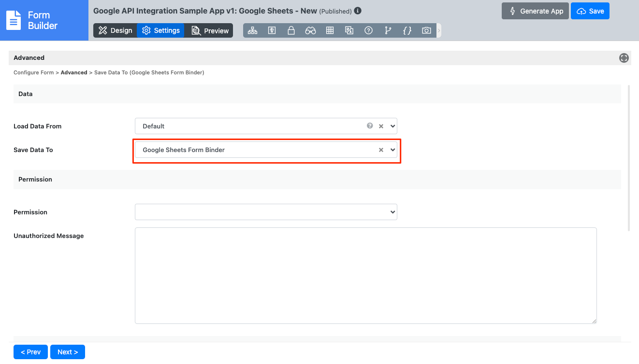Toggle fullscreen icon in Advanced header

(624, 58)
